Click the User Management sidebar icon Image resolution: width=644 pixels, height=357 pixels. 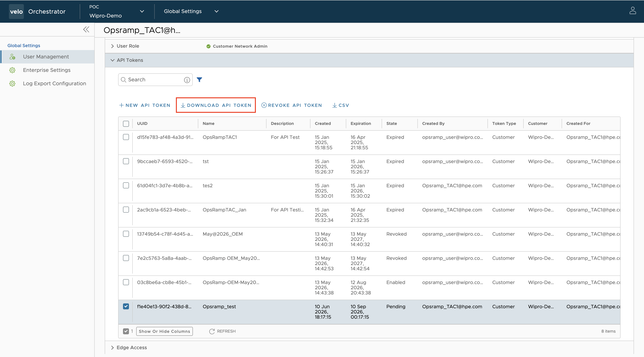click(x=12, y=57)
